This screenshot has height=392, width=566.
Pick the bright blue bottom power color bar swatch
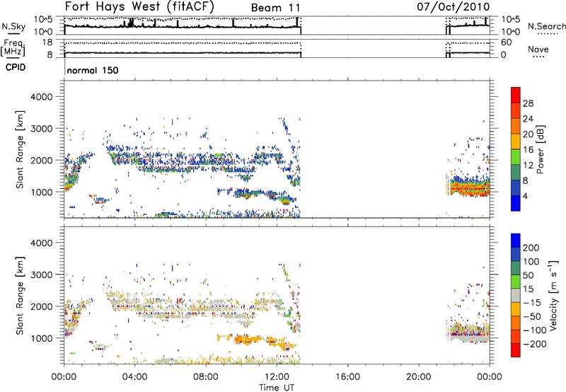point(516,203)
